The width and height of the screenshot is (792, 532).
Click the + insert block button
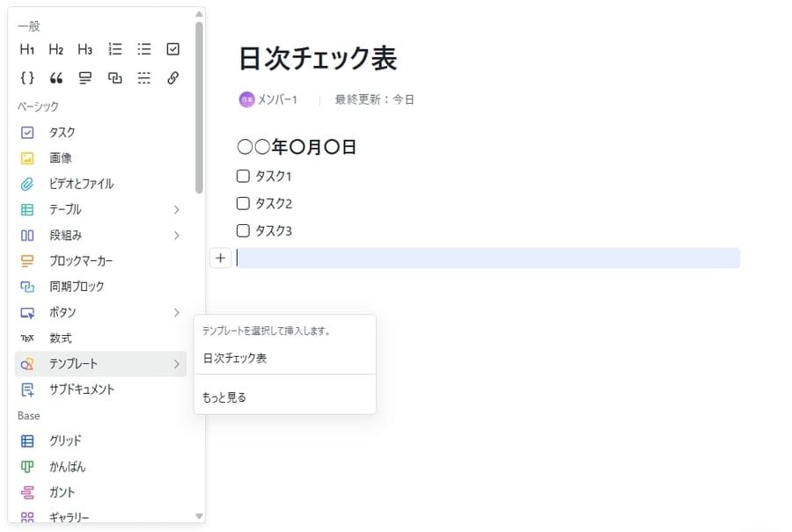(220, 258)
